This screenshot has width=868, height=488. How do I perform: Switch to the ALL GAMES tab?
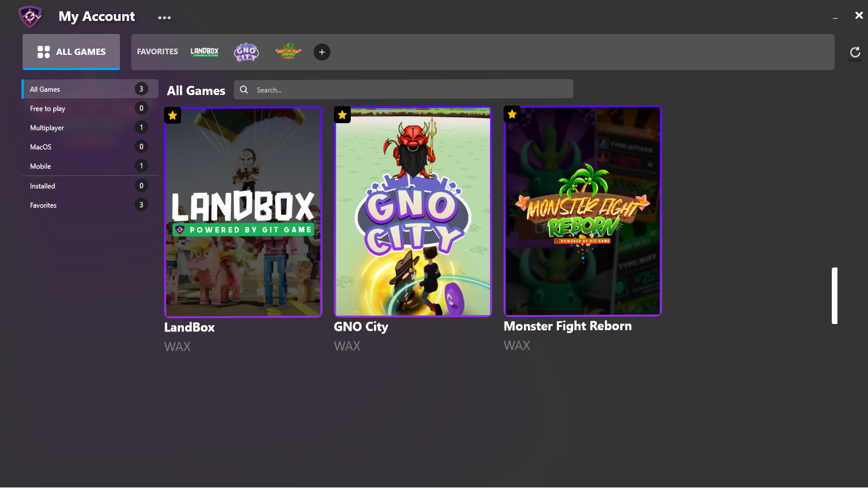[71, 52]
